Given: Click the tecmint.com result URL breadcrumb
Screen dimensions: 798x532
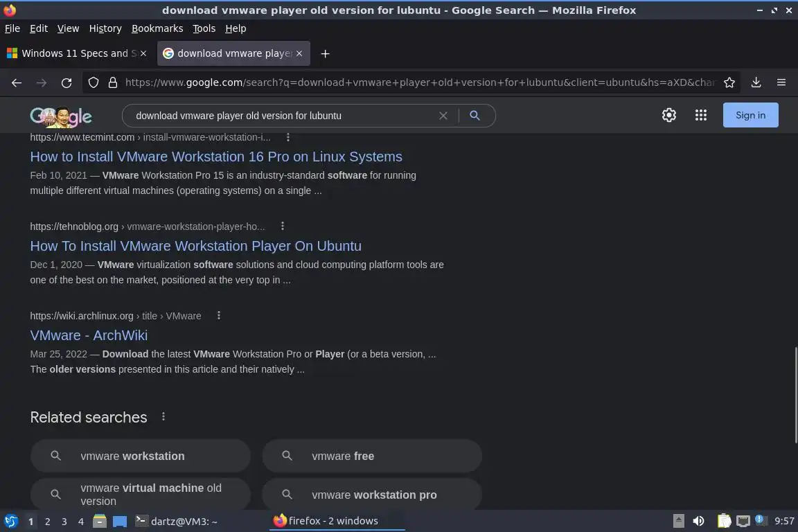Looking at the screenshot, I should click(x=150, y=137).
